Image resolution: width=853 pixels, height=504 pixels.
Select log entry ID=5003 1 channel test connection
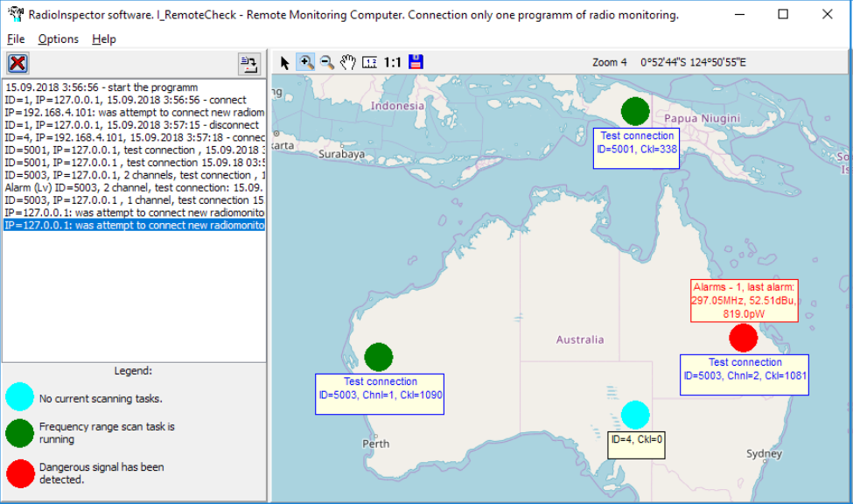pyautogui.click(x=135, y=200)
